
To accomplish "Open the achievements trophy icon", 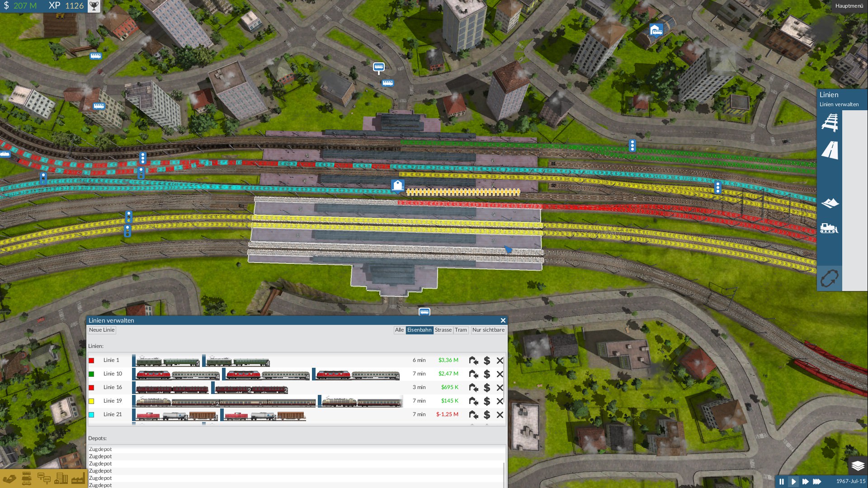I will coord(94,6).
